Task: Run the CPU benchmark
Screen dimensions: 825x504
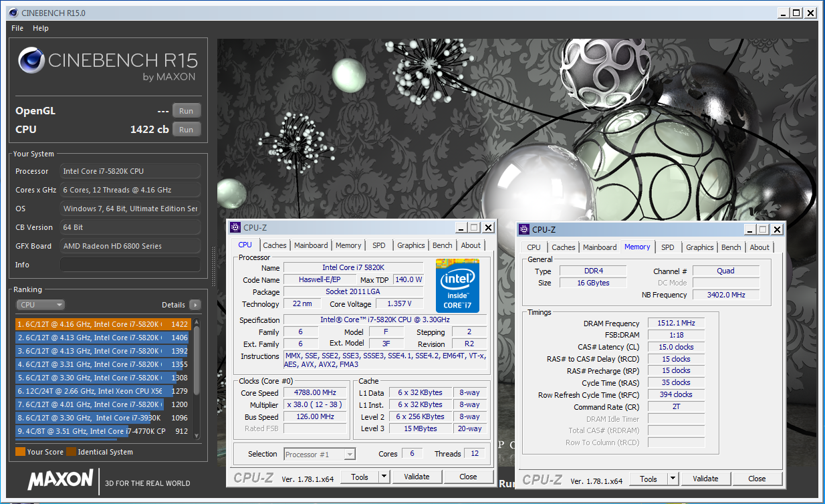Action: (187, 130)
